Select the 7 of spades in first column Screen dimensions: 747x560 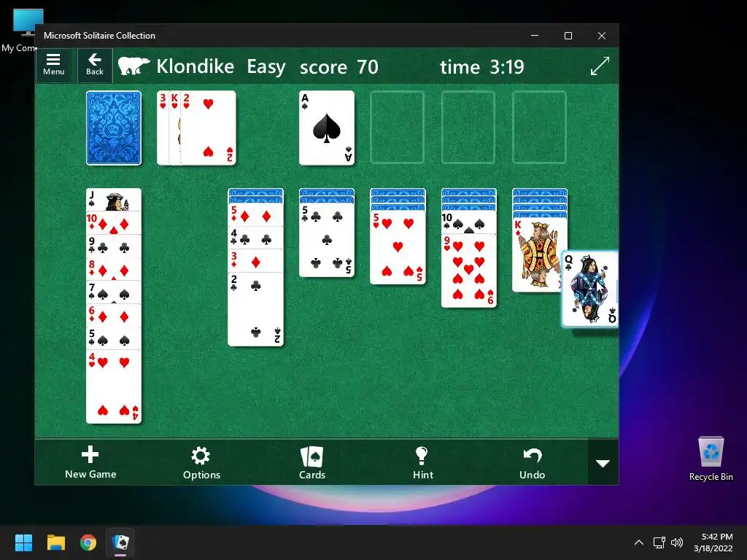(x=113, y=292)
